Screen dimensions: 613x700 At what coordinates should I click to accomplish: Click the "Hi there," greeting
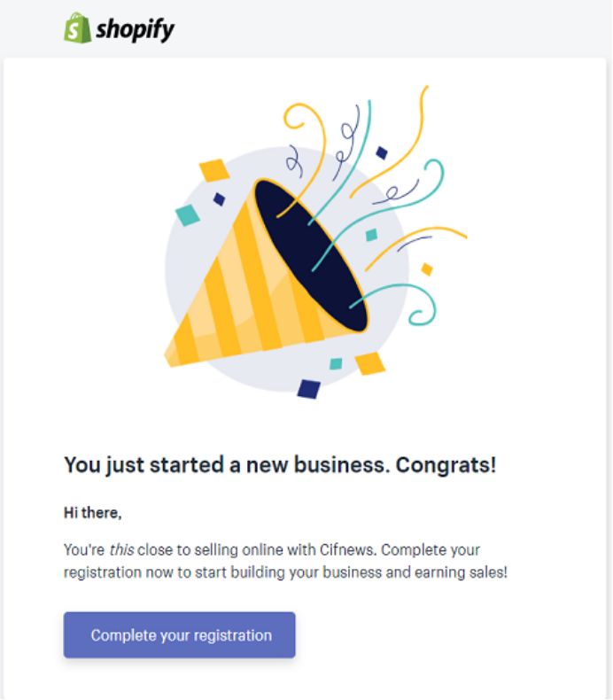click(x=92, y=512)
